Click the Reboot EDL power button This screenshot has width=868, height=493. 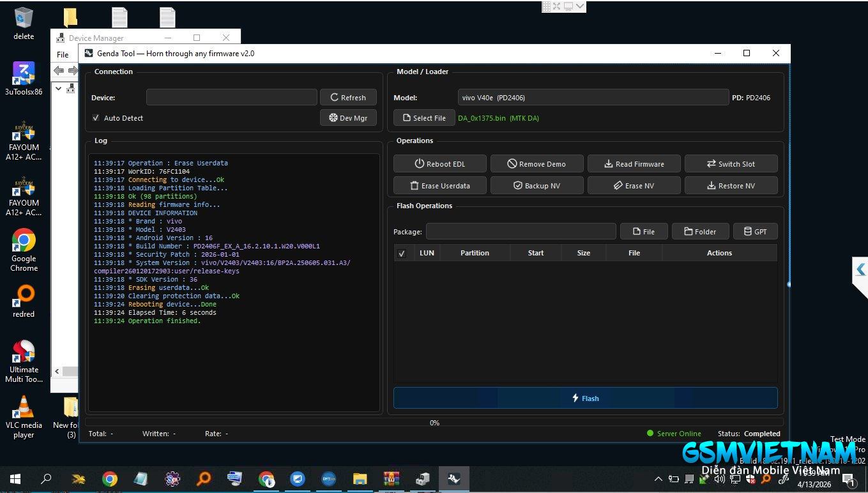coord(439,164)
